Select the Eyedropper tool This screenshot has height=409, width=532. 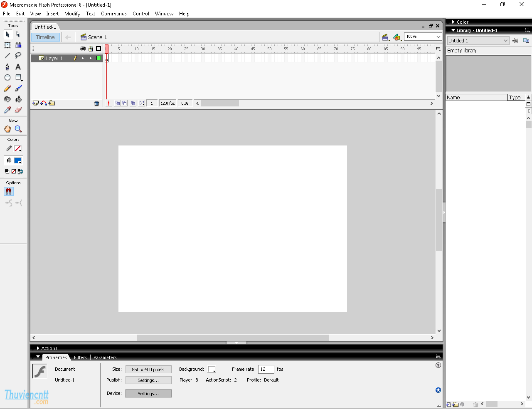[x=7, y=110]
